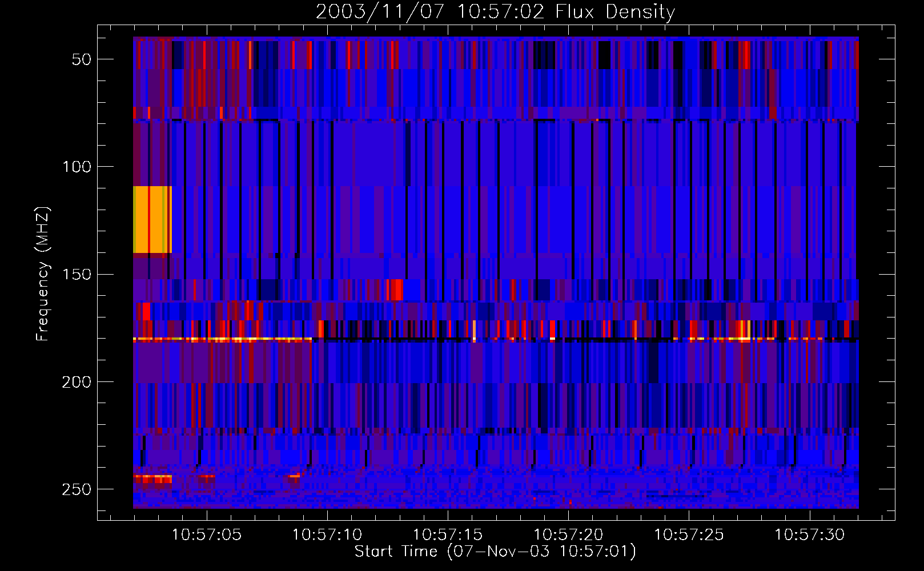Viewport: 924px width, 571px height.
Task: Click the large orange burst block in the spectrogram
Action: coord(152,219)
